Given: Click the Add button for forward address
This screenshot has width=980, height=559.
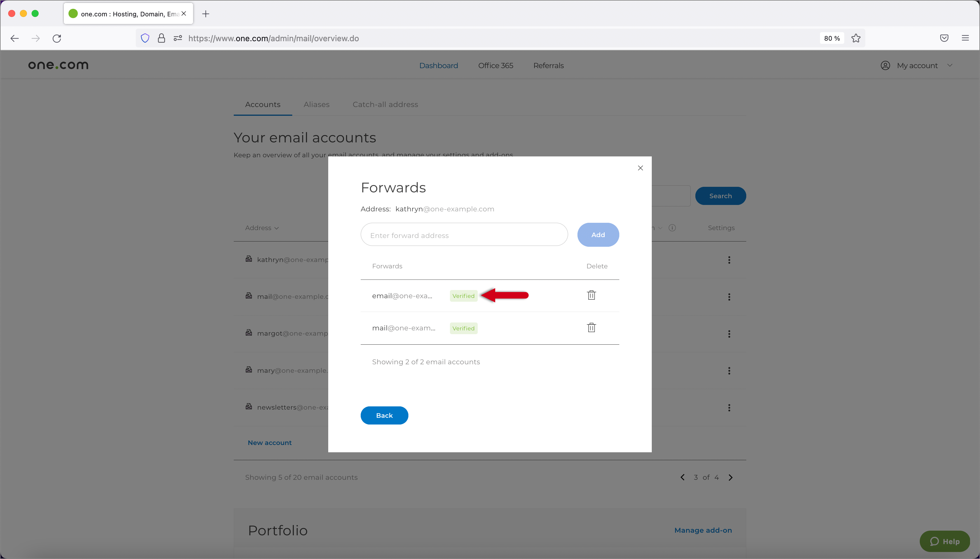Looking at the screenshot, I should pyautogui.click(x=598, y=234).
